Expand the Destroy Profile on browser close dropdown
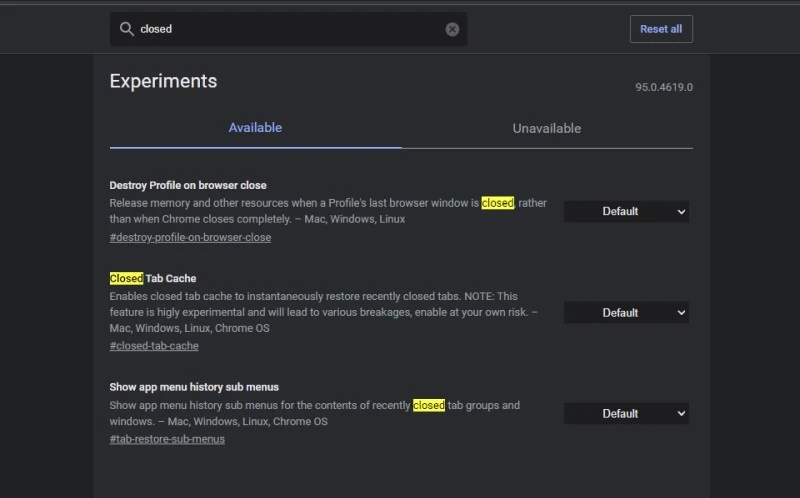This screenshot has height=498, width=800. [626, 211]
